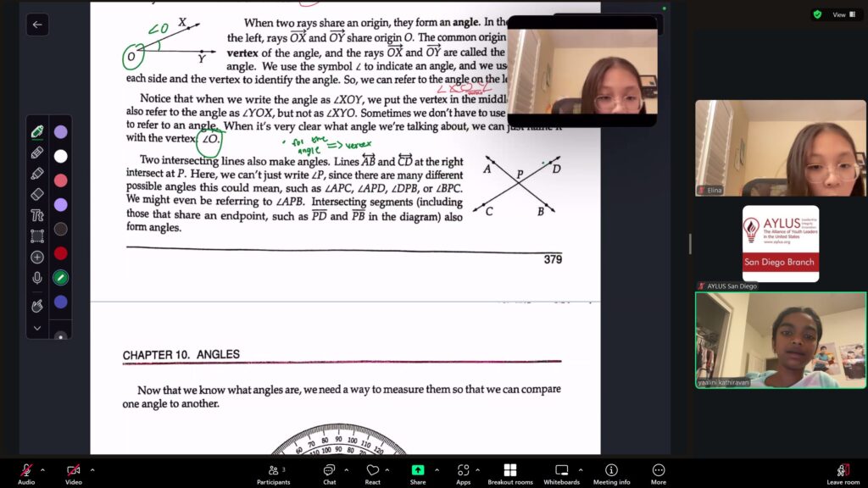This screenshot has width=868, height=488.
Task: Click the microphone icon in annotation toolbar
Action: pyautogui.click(x=37, y=278)
